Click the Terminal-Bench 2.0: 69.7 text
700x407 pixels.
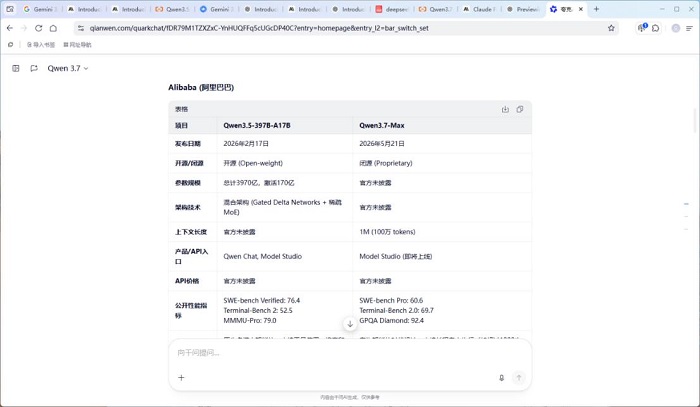click(x=396, y=310)
